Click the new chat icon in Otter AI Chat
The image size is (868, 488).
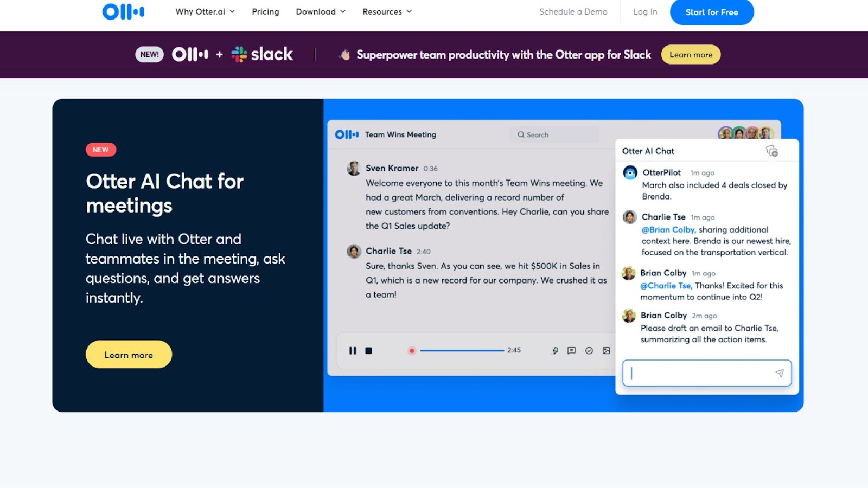771,151
